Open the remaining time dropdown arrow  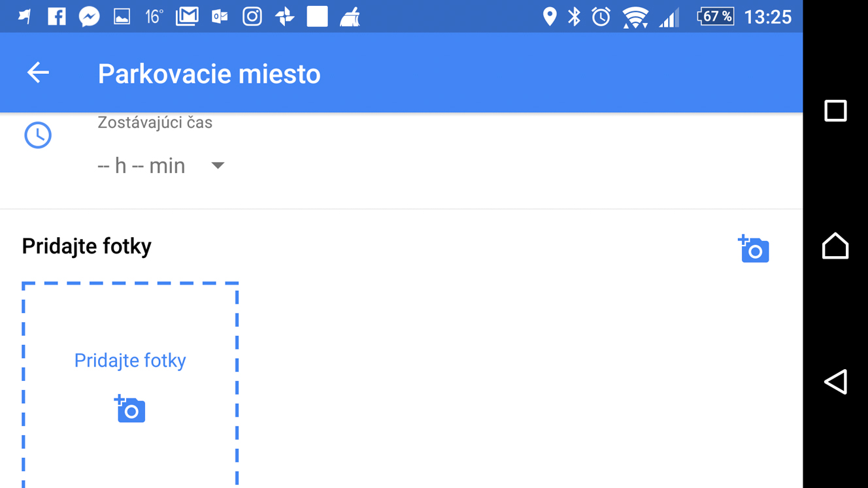click(x=218, y=166)
